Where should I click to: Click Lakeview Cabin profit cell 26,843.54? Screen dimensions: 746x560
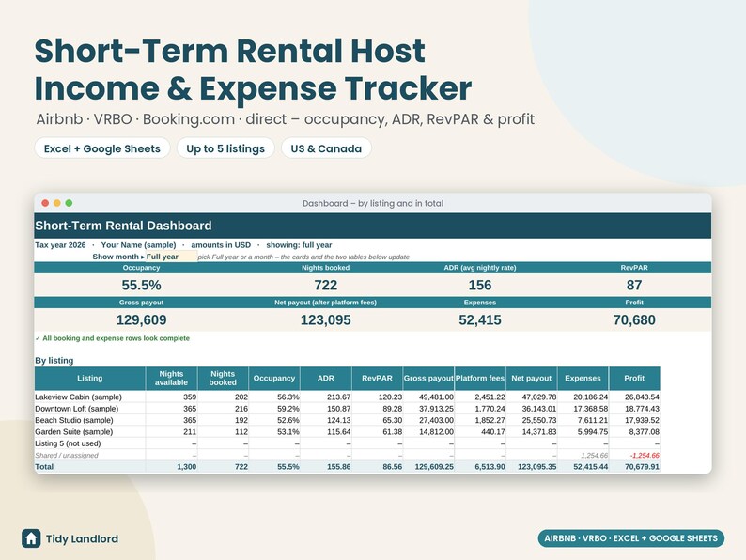(x=634, y=397)
